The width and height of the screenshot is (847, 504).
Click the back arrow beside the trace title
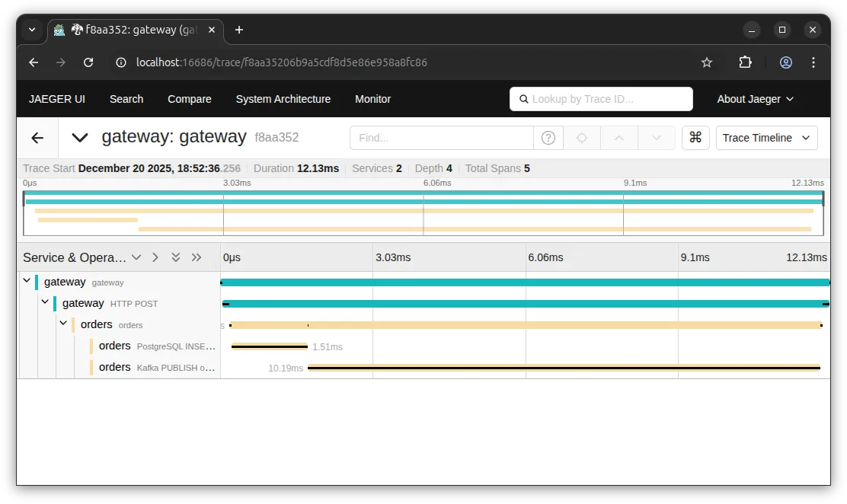(x=37, y=138)
